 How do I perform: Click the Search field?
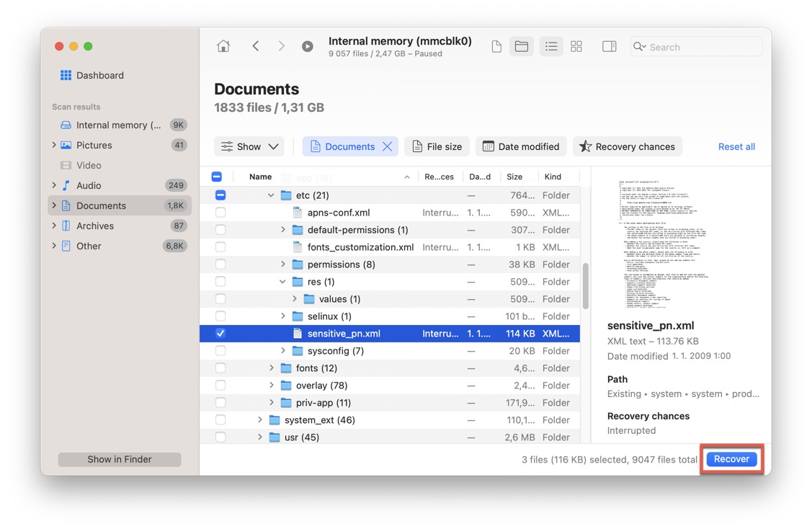tap(696, 47)
